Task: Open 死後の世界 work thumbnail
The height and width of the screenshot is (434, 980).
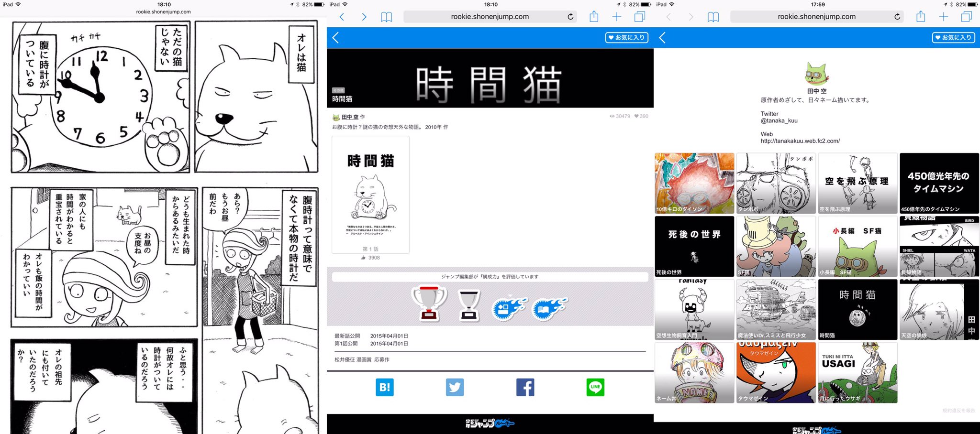Action: coord(694,246)
